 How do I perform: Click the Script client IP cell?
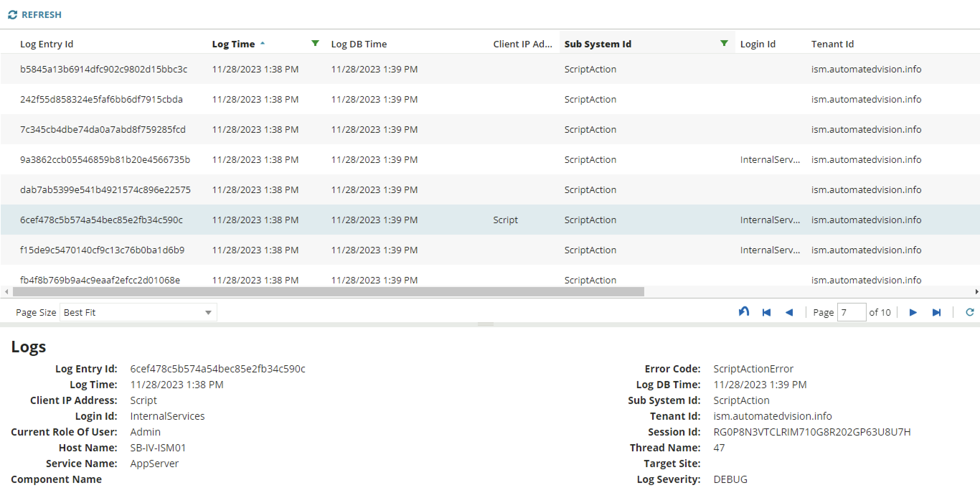505,220
